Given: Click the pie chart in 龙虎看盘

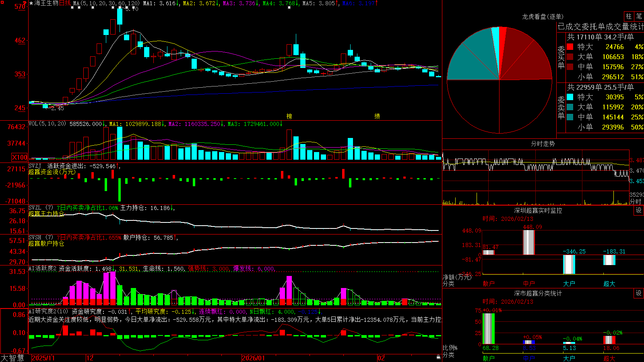Looking at the screenshot, I should click(500, 80).
